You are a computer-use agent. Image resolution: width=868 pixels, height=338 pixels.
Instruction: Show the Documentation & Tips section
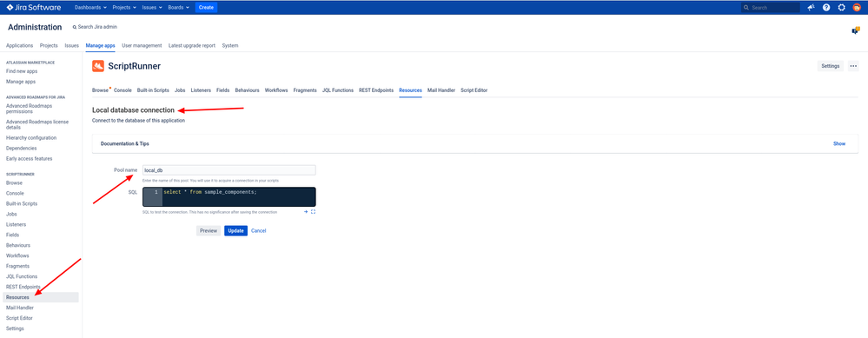tap(839, 144)
